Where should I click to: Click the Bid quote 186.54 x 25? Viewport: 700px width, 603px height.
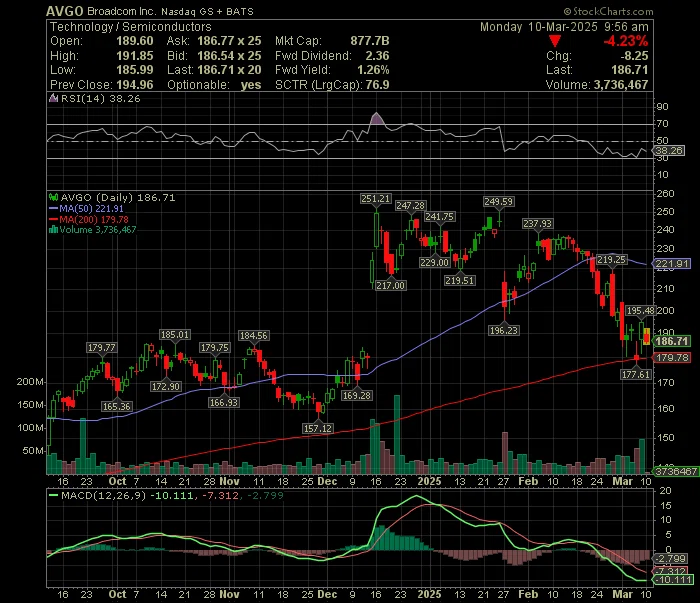tap(229, 56)
